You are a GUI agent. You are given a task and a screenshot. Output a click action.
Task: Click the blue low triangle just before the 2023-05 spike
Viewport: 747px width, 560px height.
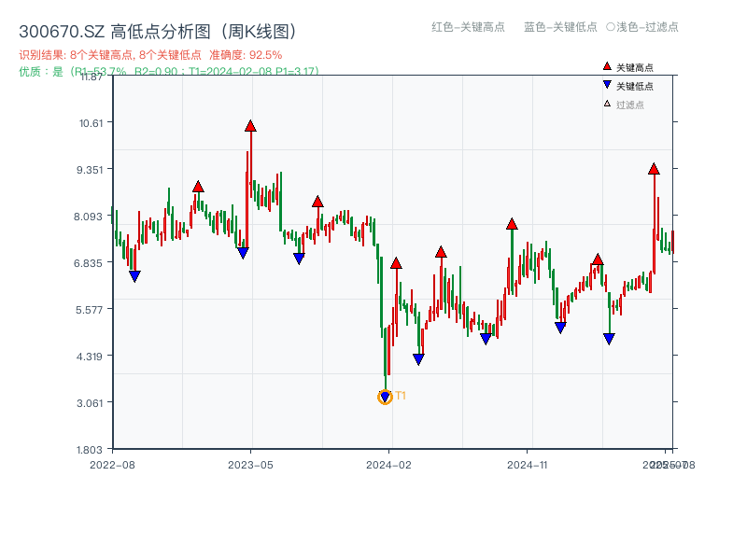[243, 253]
